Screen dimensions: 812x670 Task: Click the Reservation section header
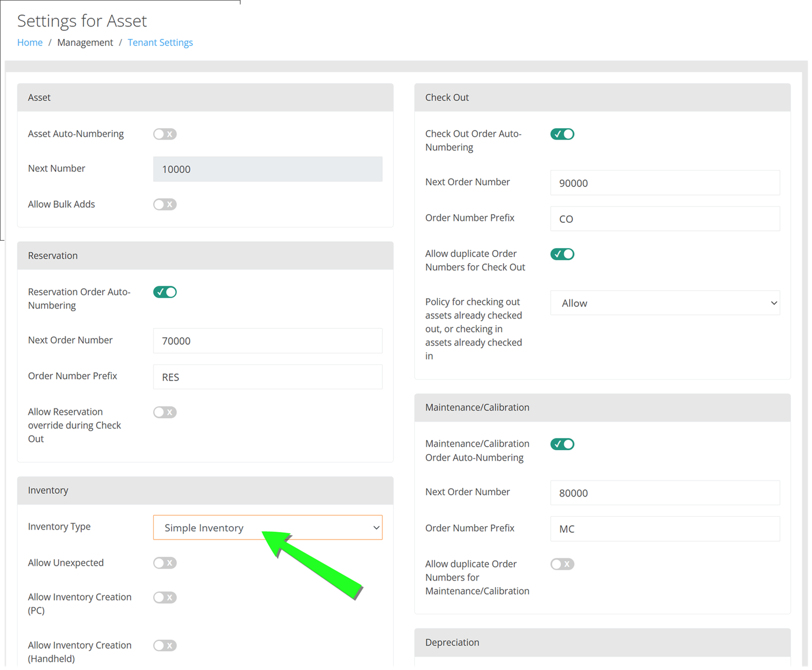205,255
